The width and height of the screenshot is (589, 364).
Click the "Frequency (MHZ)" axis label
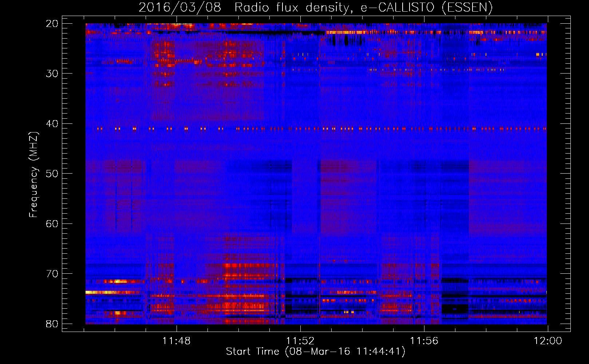33,175
